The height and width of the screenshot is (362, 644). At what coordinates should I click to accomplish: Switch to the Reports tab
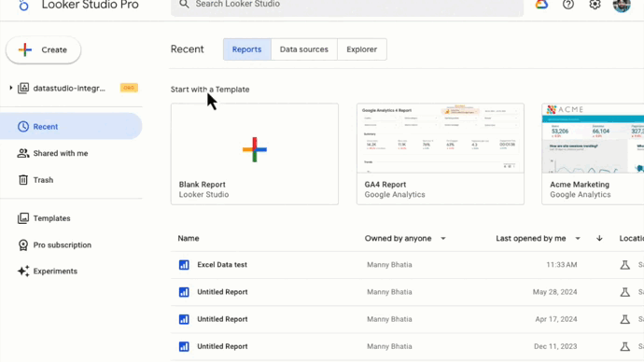click(x=246, y=49)
